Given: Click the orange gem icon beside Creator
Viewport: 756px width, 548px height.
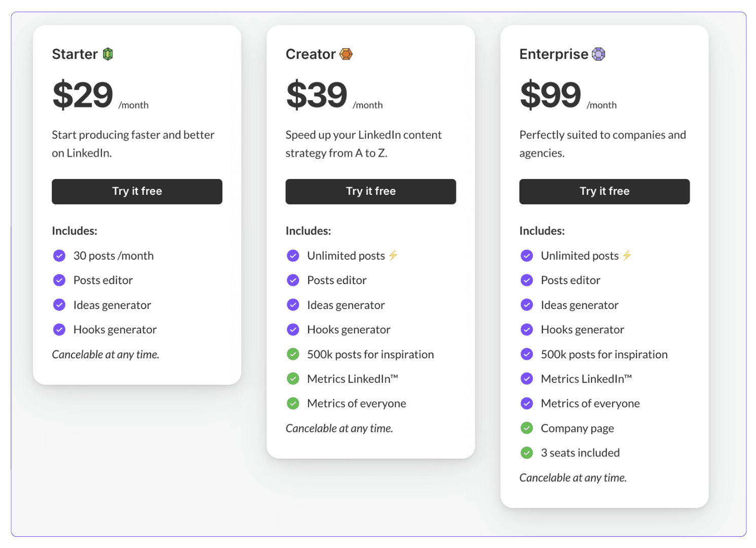Looking at the screenshot, I should tap(346, 54).
